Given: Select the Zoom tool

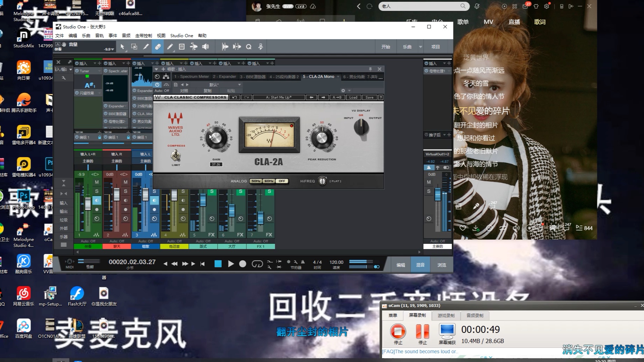Looking at the screenshot, I should [248, 46].
